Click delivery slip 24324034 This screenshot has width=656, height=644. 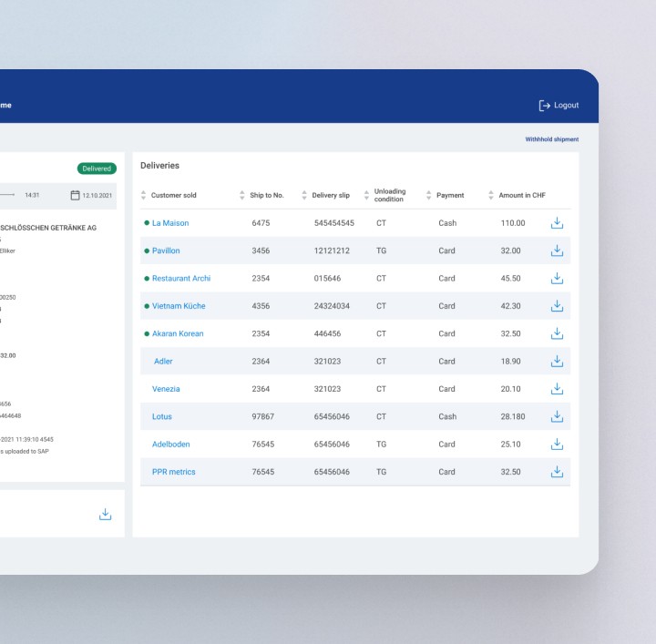(332, 306)
